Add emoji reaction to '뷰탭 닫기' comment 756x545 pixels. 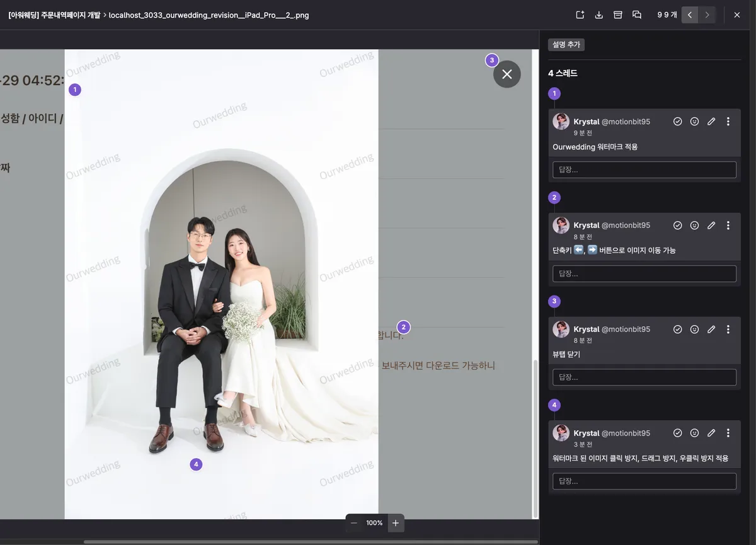point(694,329)
